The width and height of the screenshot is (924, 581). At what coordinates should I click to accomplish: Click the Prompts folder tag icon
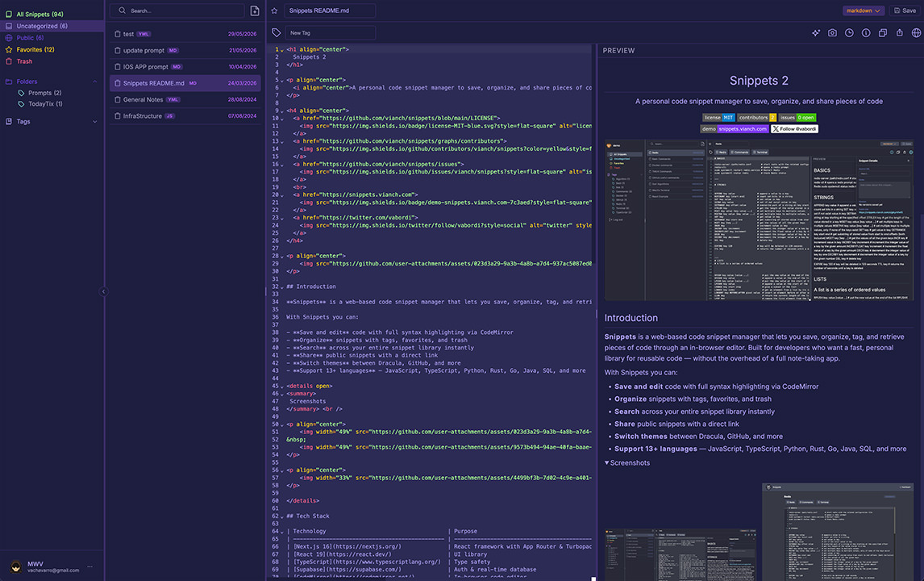coord(21,93)
